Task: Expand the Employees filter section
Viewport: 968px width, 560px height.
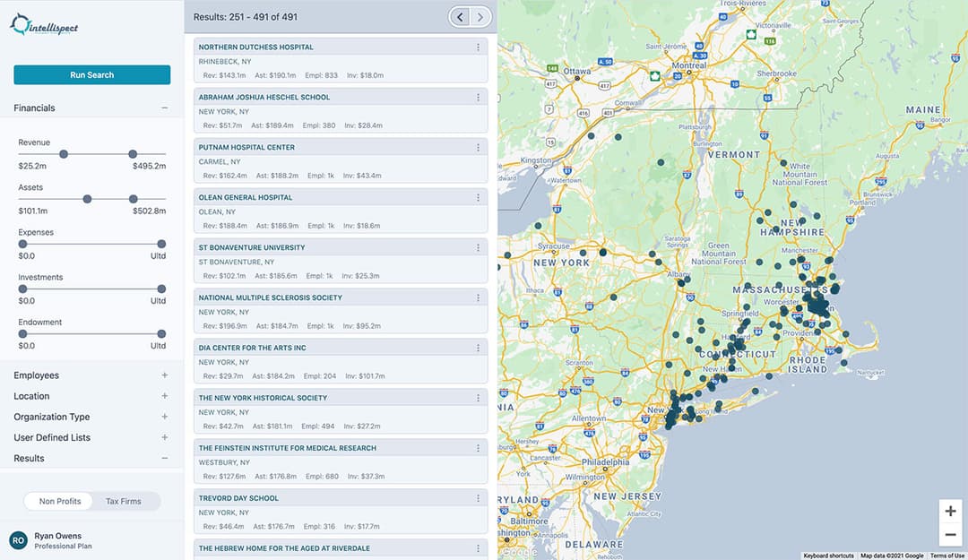Action: coord(164,375)
